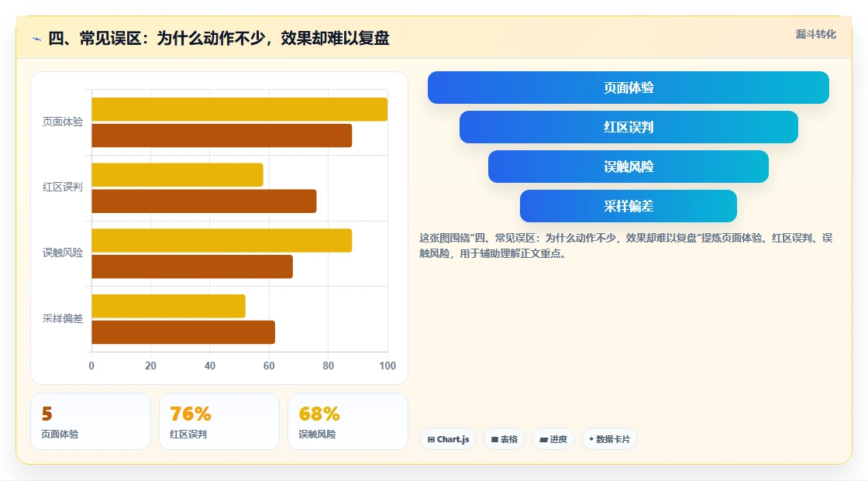Screen dimensions: 868x481
Task: Click the x-axis tick label 0
Action: (91, 366)
